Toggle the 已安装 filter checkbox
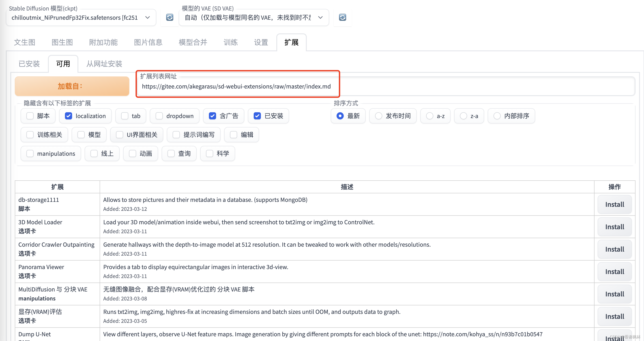Viewport: 644px width, 341px height. (x=257, y=116)
